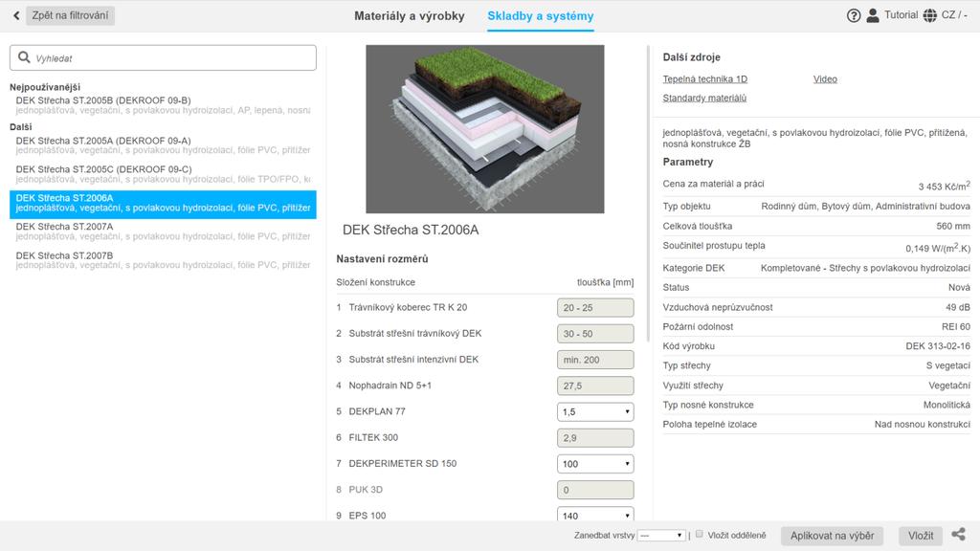This screenshot has width=980, height=551.
Task: Select DEK Střecha ST.2007A in list
Action: (163, 231)
